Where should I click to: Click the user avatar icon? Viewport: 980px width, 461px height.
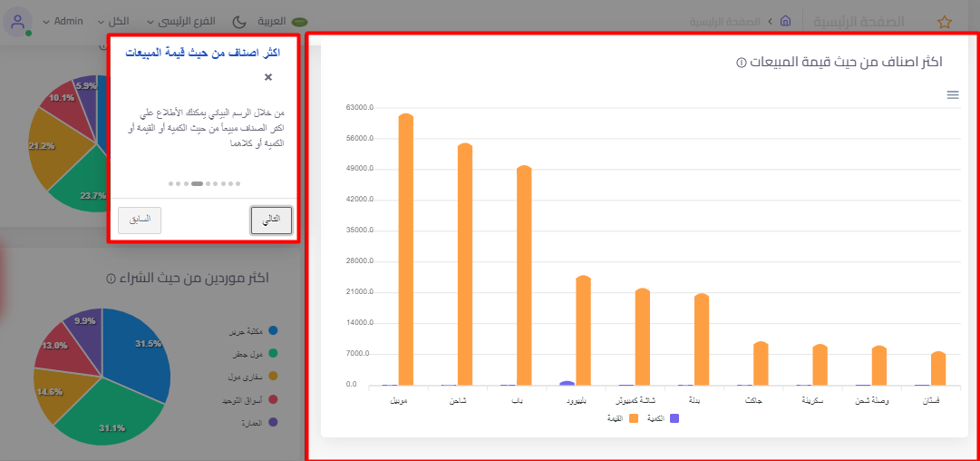point(19,21)
